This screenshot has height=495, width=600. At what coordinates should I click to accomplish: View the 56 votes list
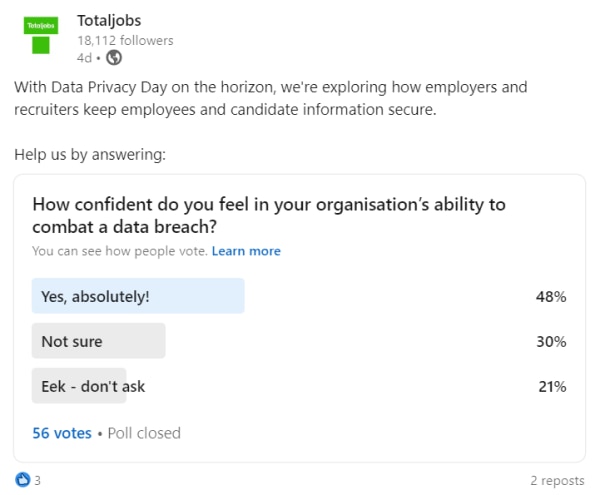62,433
